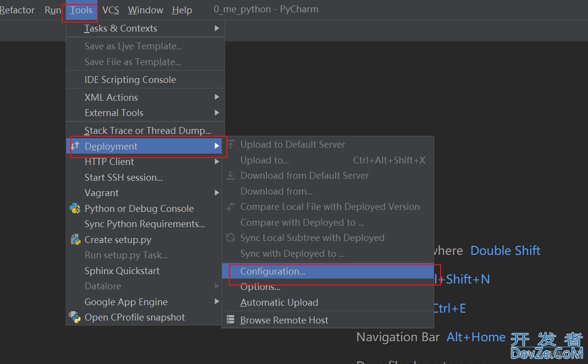Viewport: 588px width, 364px height.
Task: Click the Download from Default Server icon
Action: tap(230, 175)
